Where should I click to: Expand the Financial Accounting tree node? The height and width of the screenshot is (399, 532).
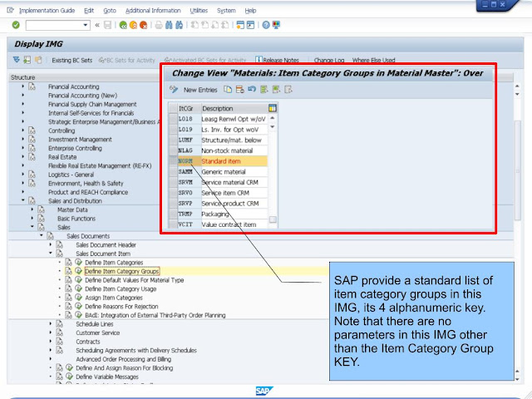pyautogui.click(x=22, y=86)
